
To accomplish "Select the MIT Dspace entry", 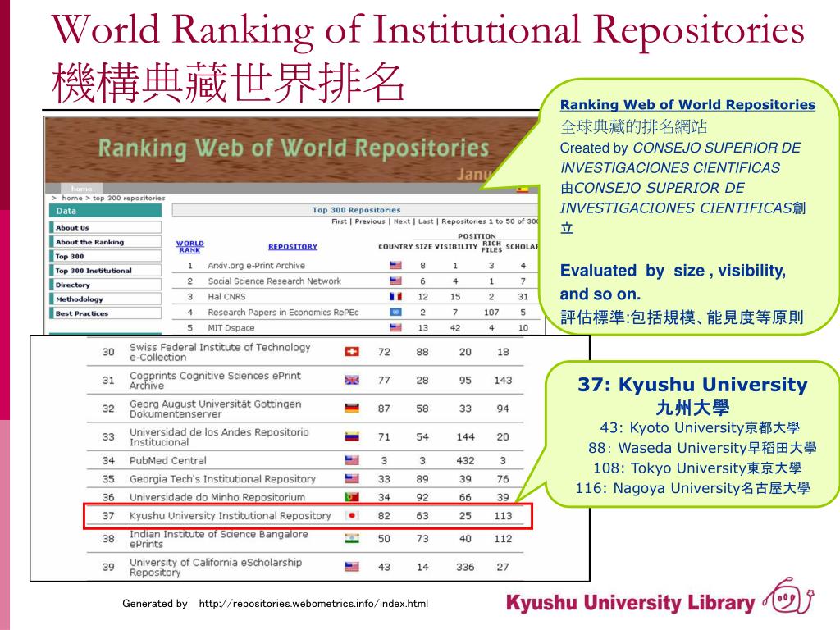I will 231,327.
